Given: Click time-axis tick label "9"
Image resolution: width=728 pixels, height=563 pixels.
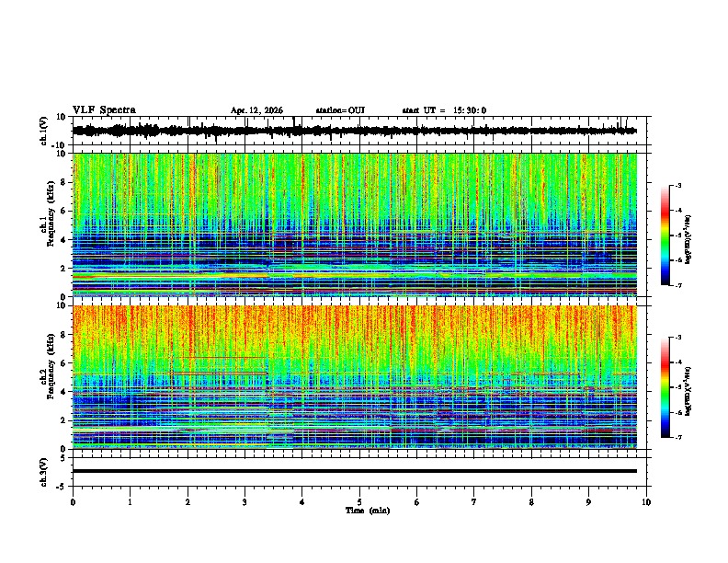Looking at the screenshot, I should coord(588,502).
